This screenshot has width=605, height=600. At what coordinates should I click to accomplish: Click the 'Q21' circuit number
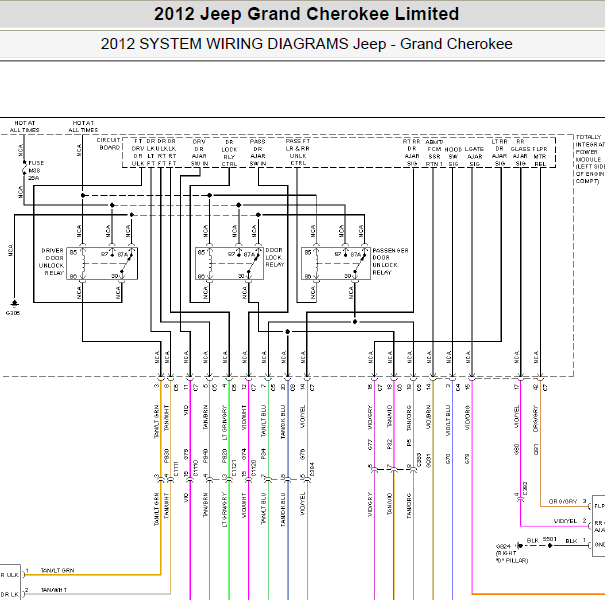536,450
